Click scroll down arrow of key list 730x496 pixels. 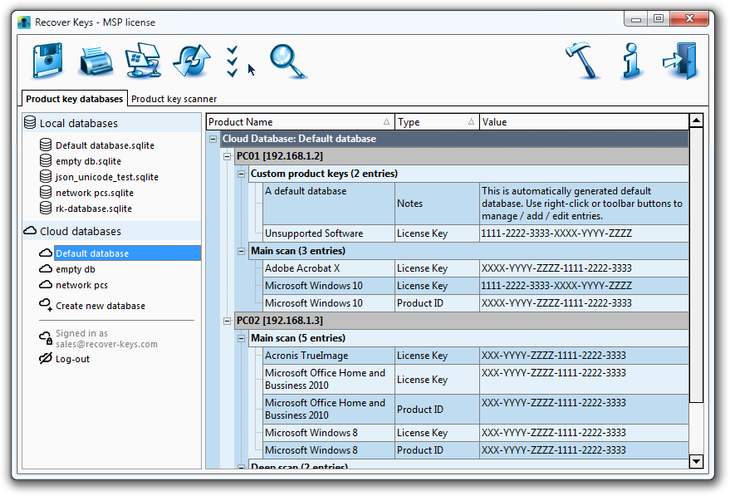[696, 461]
